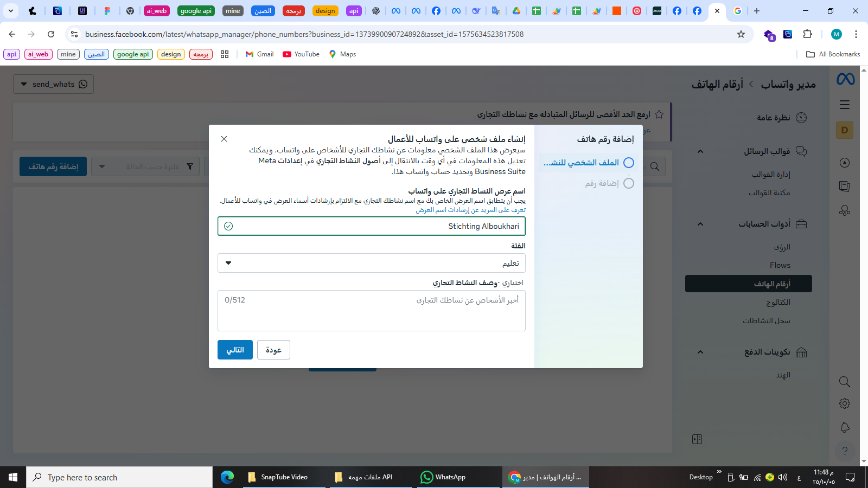This screenshot has width=868, height=488.
Task: Click the search magnifier icon in the sidebar
Action: [x=845, y=382]
